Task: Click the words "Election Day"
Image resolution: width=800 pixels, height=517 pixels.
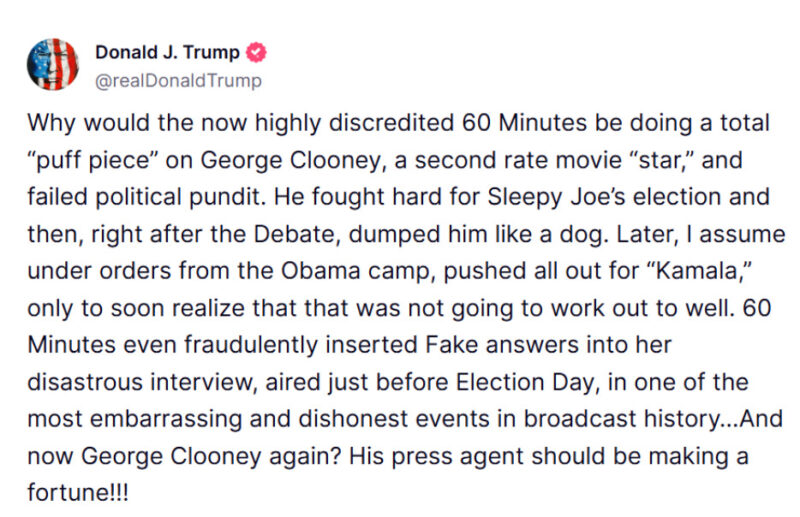Action: (528, 383)
